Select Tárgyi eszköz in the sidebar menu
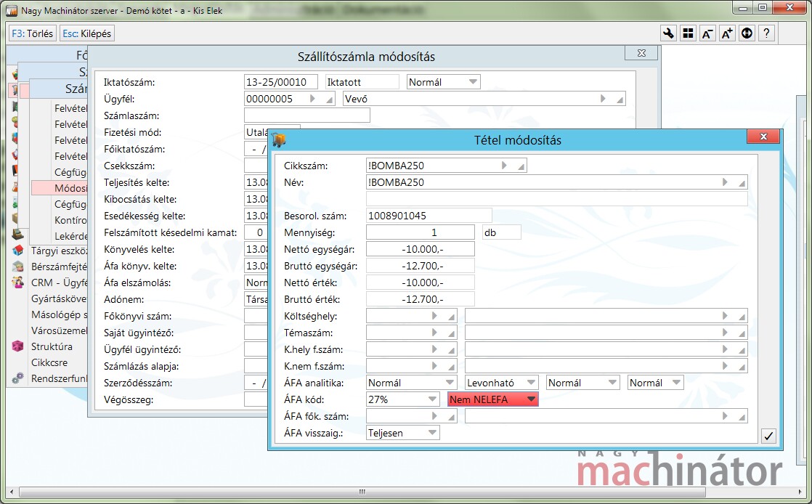The width and height of the screenshot is (812, 504). pyautogui.click(x=59, y=251)
